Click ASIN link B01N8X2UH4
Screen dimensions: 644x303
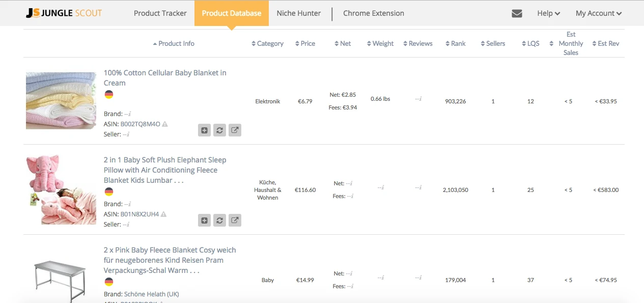139,214
